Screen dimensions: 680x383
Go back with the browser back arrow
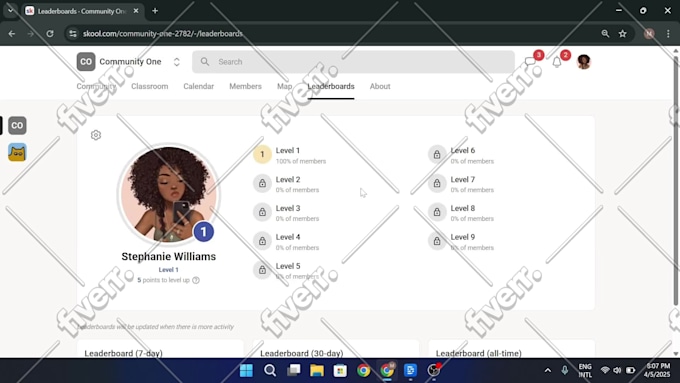pos(12,33)
